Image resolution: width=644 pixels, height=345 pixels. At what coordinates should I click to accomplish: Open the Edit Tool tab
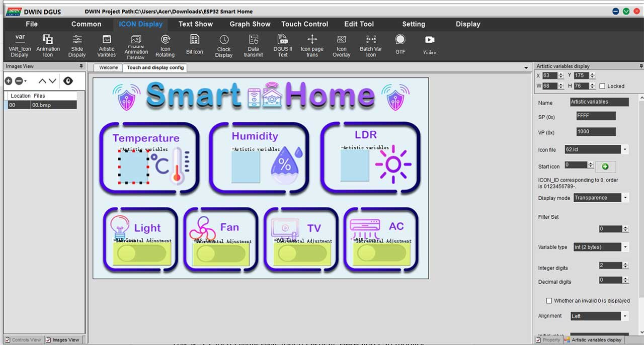359,24
